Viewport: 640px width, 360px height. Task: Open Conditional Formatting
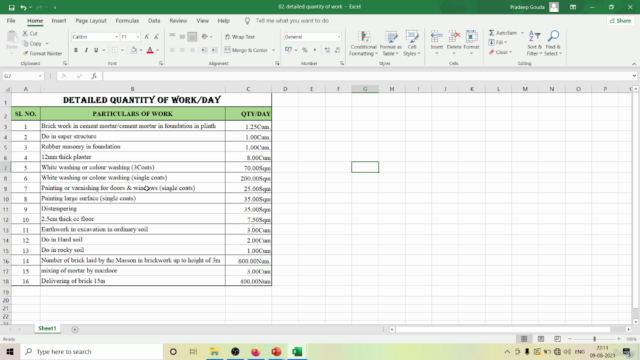(363, 43)
